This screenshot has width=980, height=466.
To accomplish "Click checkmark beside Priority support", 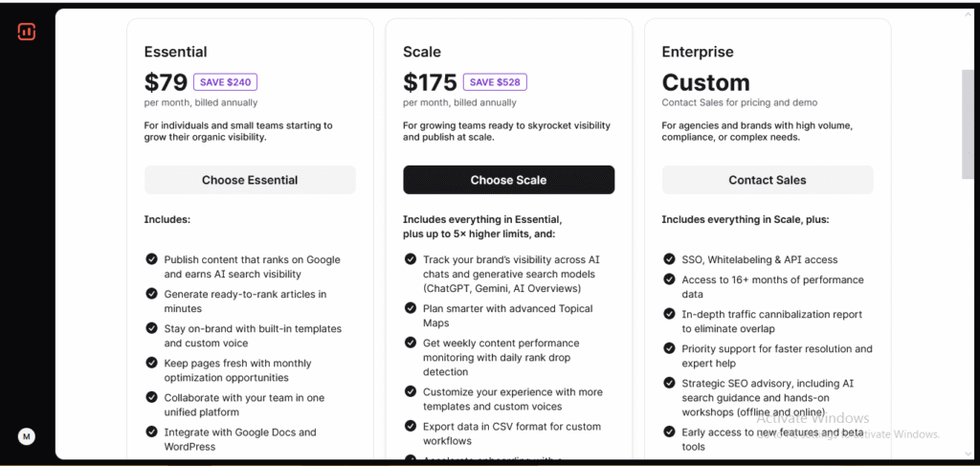I will pos(669,348).
